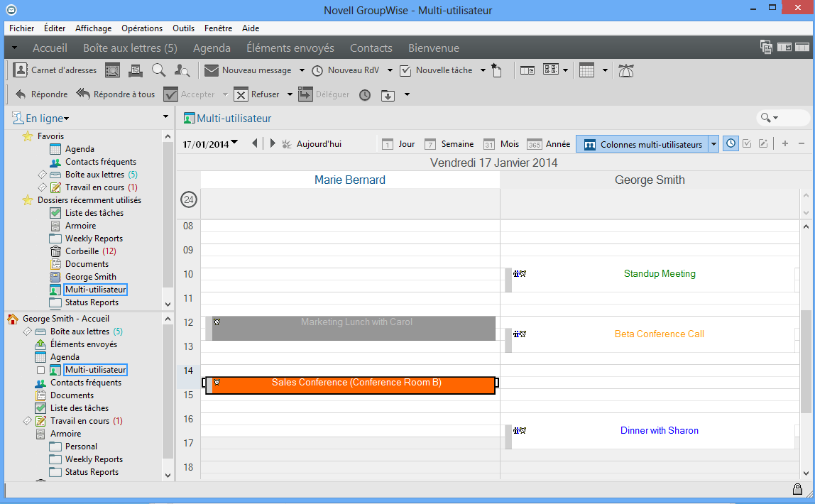Toggle the appointments clock filter button
The width and height of the screenshot is (815, 504).
731,144
